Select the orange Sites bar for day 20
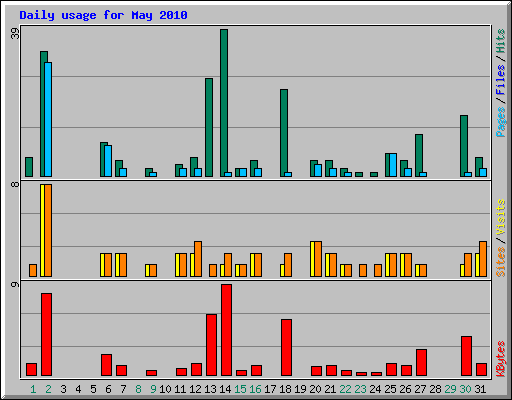This screenshot has width=512, height=400. [x=318, y=259]
